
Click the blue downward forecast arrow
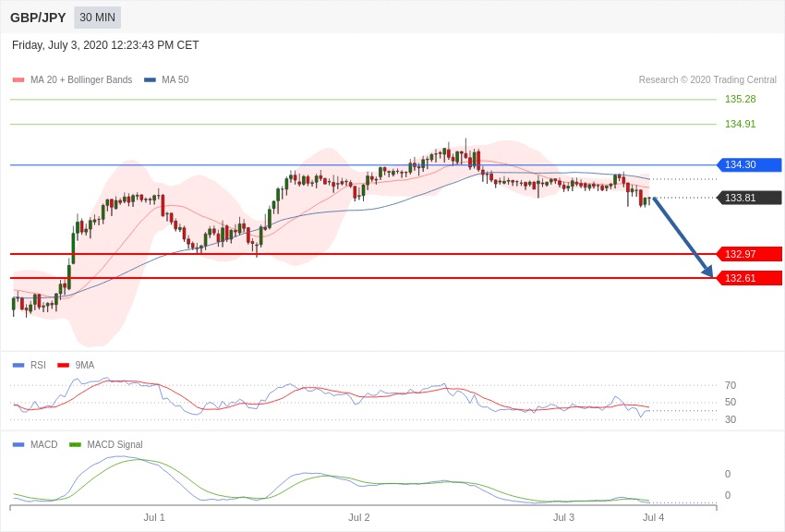pyautogui.click(x=683, y=238)
